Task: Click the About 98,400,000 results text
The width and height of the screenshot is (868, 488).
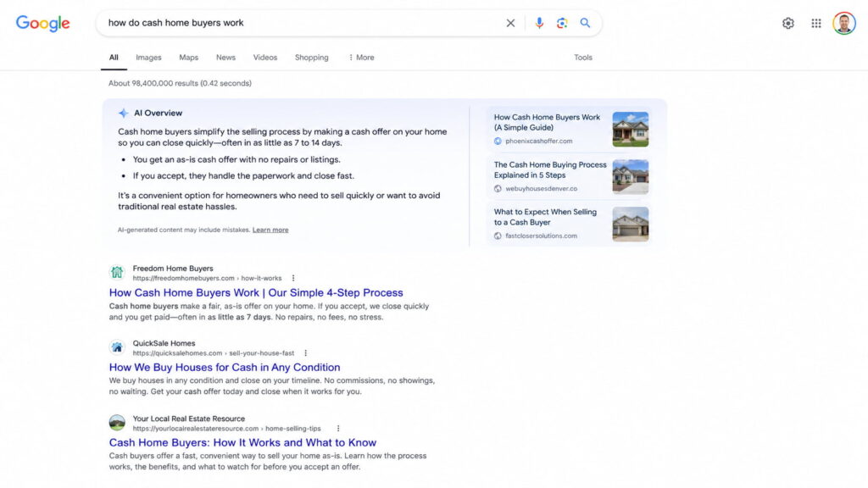Action: tap(180, 84)
